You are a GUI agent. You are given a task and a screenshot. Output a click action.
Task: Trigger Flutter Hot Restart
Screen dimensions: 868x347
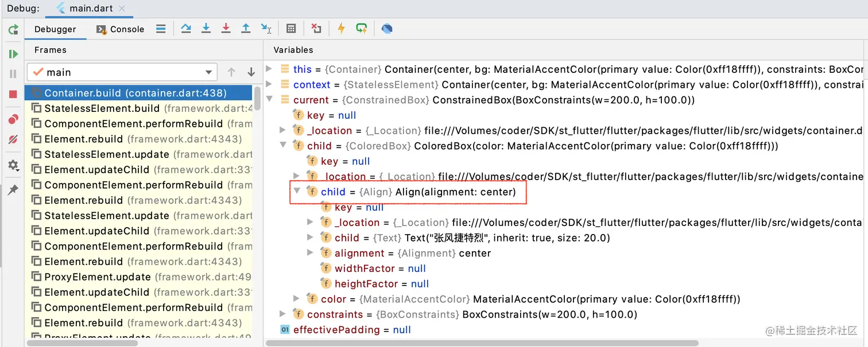(361, 28)
